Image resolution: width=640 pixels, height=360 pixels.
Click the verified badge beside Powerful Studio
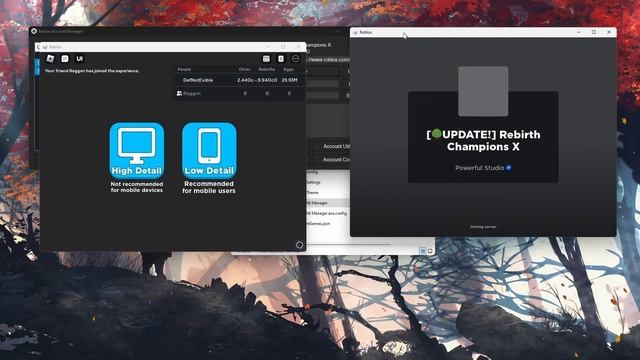(509, 168)
